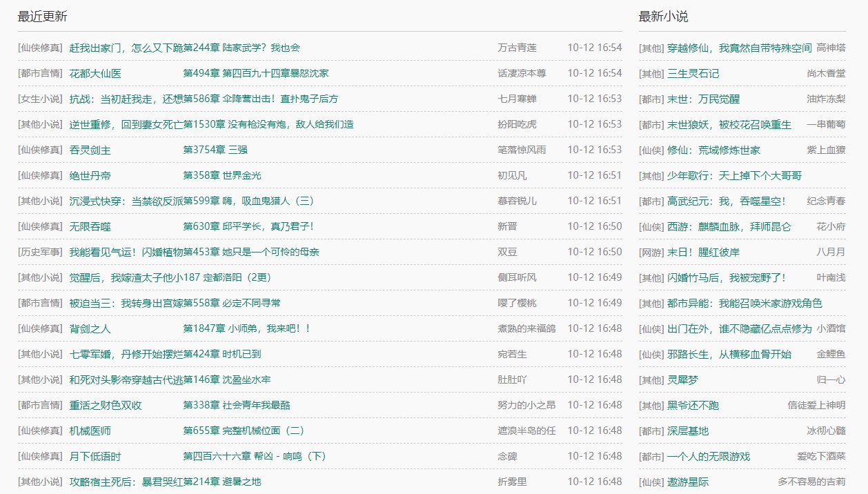This screenshot has height=494, width=868.
Task: Open the novel 黑爷还不跑
Action: [x=693, y=406]
